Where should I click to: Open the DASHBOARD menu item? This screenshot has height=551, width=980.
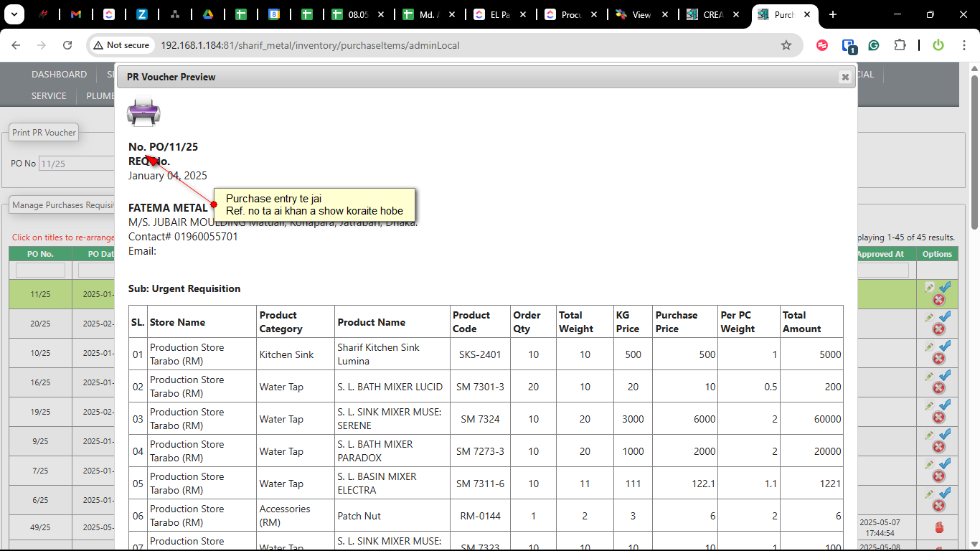point(59,75)
